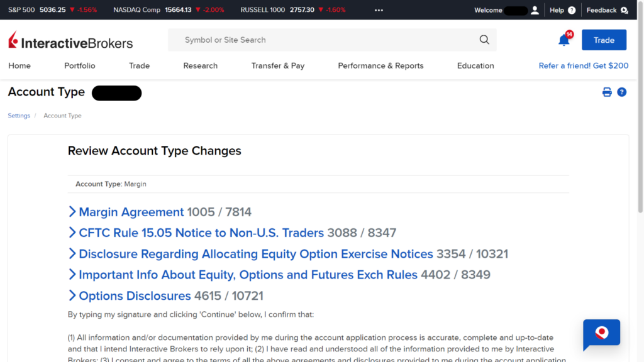Open the Options Disclosures link

[135, 295]
